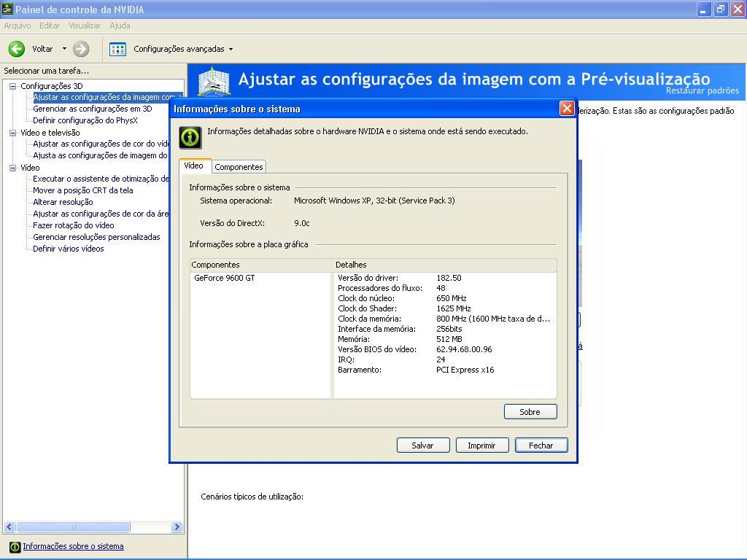Click the Sobre button

pos(530,412)
